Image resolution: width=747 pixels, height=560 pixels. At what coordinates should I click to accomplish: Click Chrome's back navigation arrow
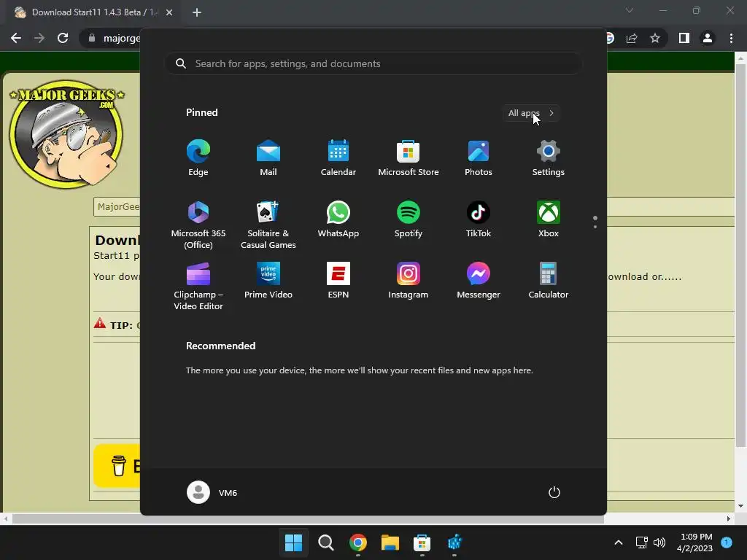pyautogui.click(x=16, y=38)
